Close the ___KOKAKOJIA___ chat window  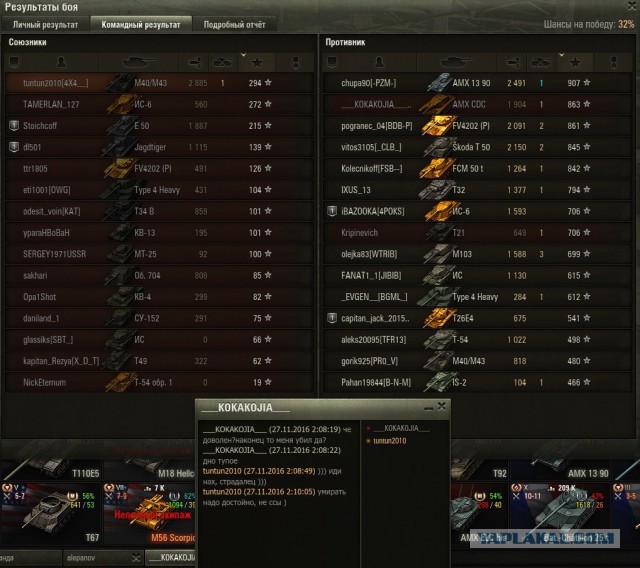442,406
